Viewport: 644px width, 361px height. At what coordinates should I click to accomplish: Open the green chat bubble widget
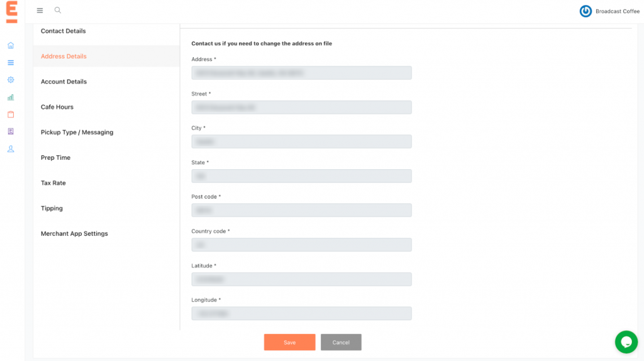626,342
